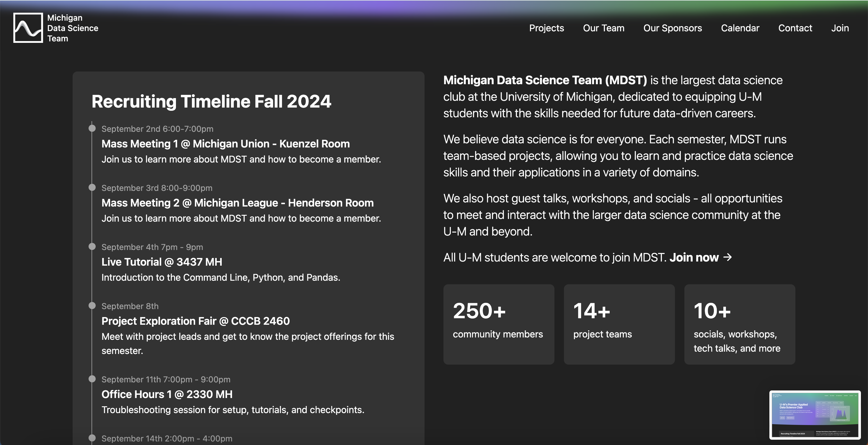Click the page preview thumbnail in the corner
Image resolution: width=868 pixels, height=445 pixels.
pyautogui.click(x=815, y=415)
